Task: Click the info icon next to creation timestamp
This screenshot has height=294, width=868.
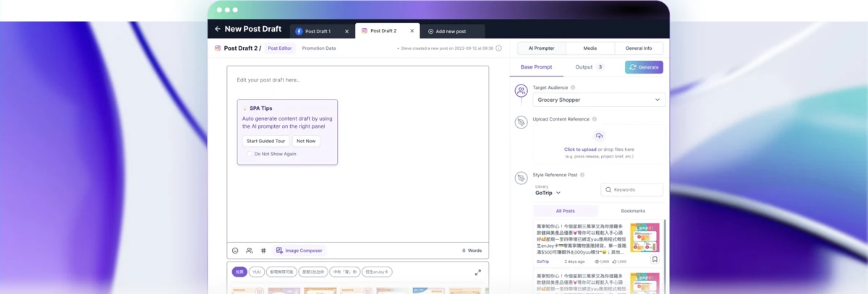Action: click(498, 48)
